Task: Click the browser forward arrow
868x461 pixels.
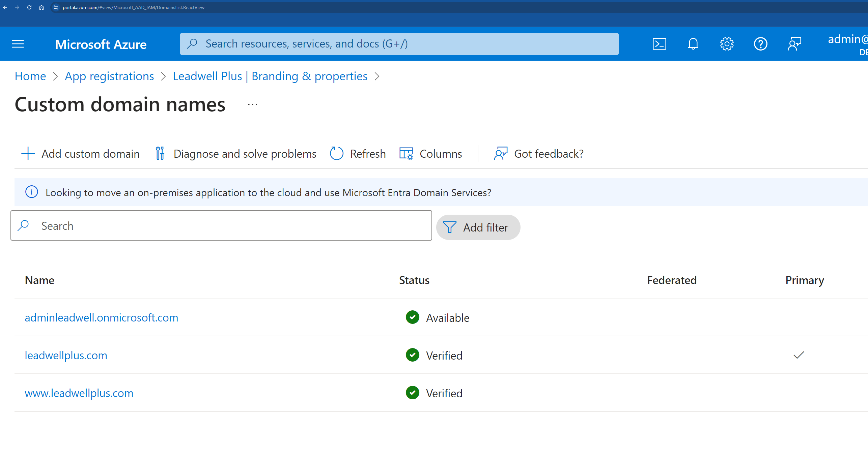Action: tap(17, 7)
